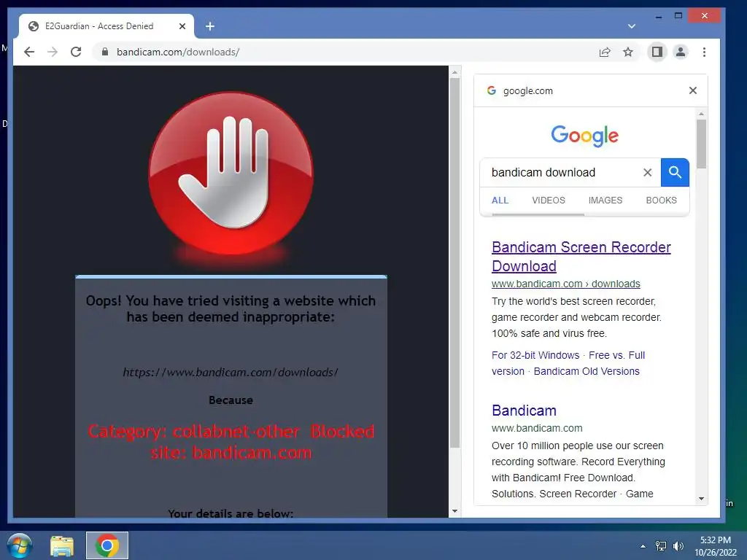
Task: Open the network tray icon
Action: pyautogui.click(x=661, y=546)
